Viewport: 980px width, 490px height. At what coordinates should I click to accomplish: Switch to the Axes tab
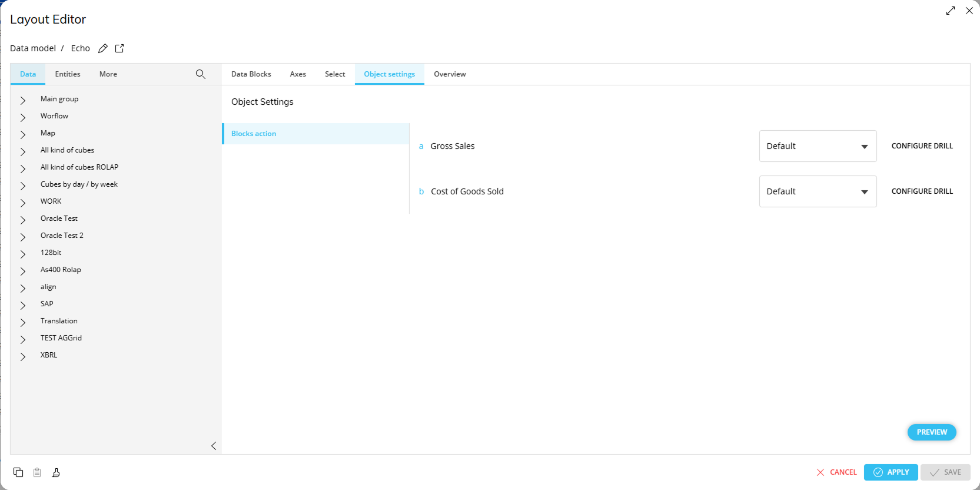click(x=298, y=74)
